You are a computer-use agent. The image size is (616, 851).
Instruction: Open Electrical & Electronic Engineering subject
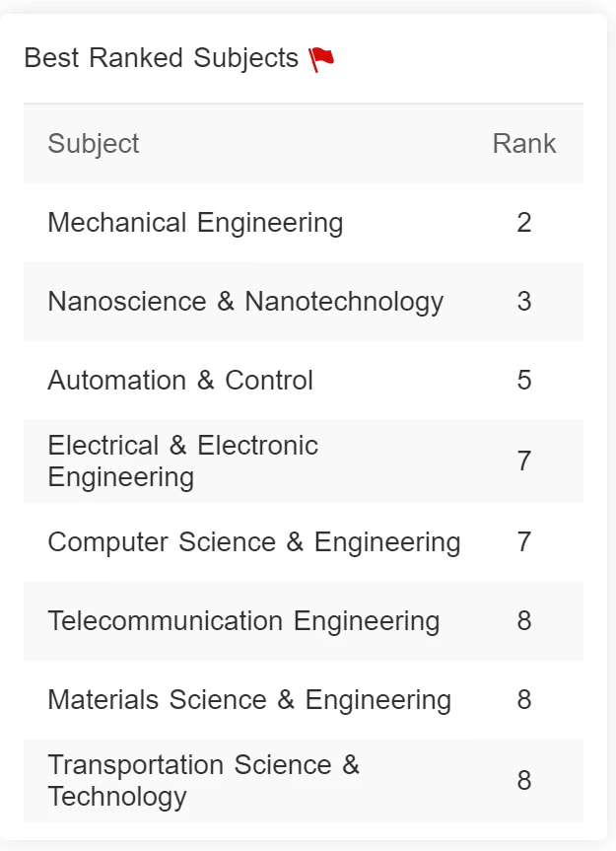[182, 461]
